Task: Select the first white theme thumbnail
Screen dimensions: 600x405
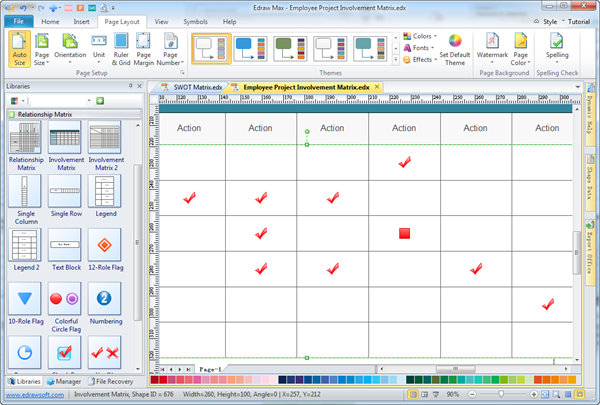Action: click(211, 49)
